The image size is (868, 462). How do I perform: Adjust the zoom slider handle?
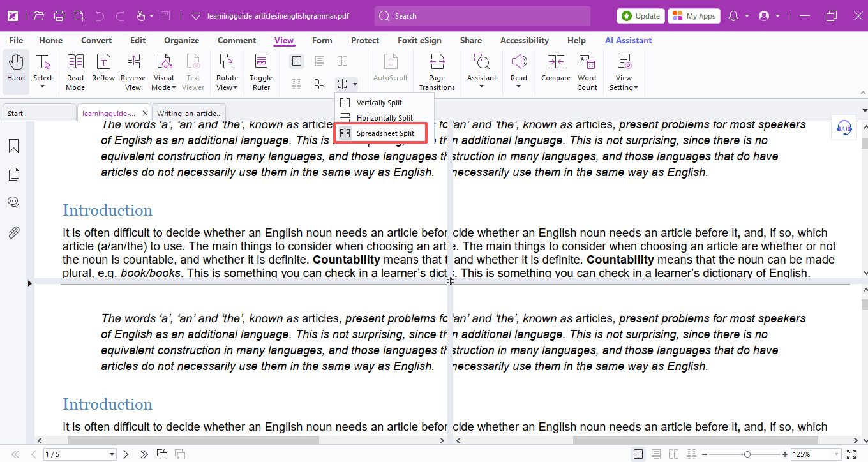(747, 454)
